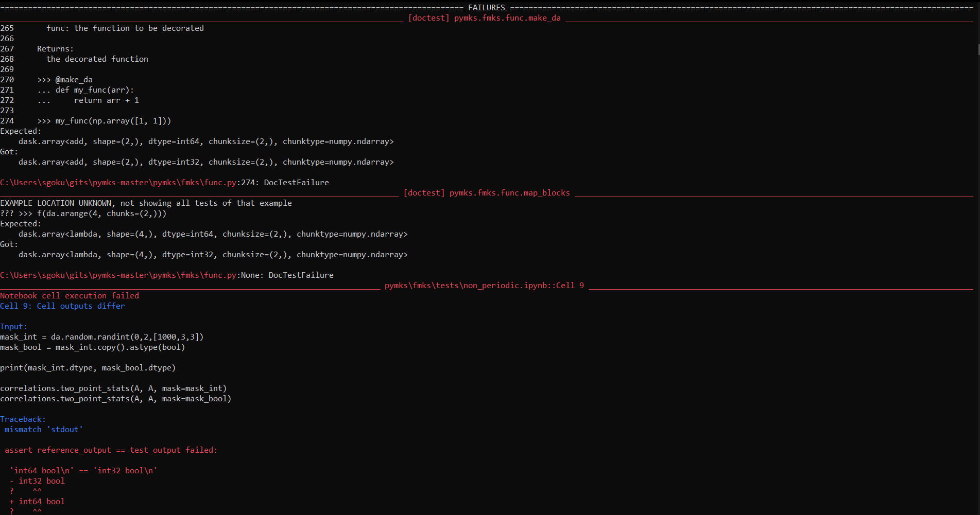This screenshot has width=980, height=515.
Task: Click the [doctest] pymks.fmks.func.make_da heading
Action: pos(484,18)
